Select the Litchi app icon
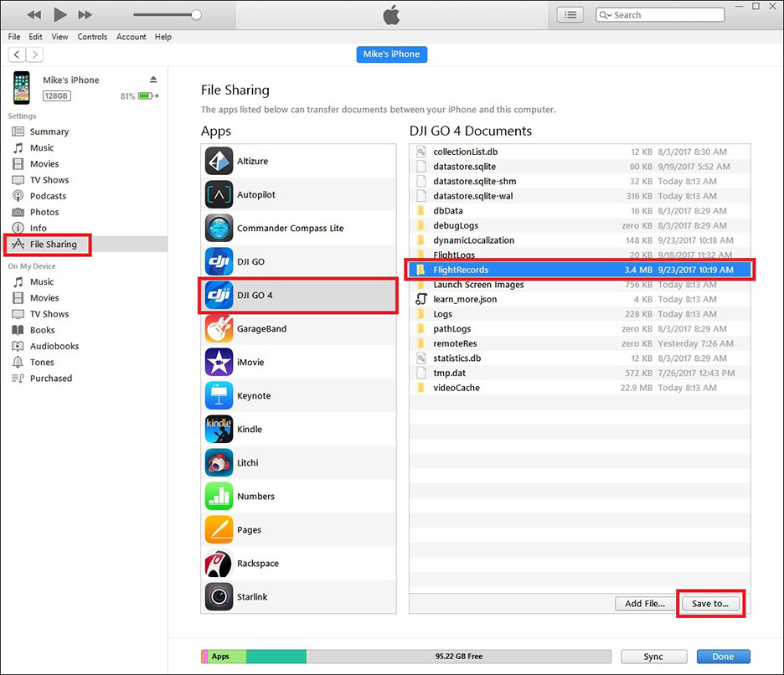The image size is (784, 675). point(219,462)
